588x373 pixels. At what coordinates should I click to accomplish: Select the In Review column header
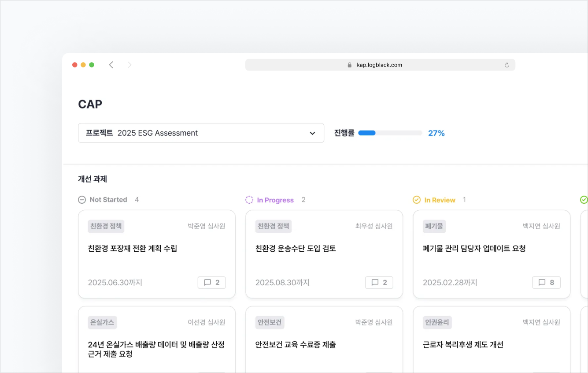(440, 200)
